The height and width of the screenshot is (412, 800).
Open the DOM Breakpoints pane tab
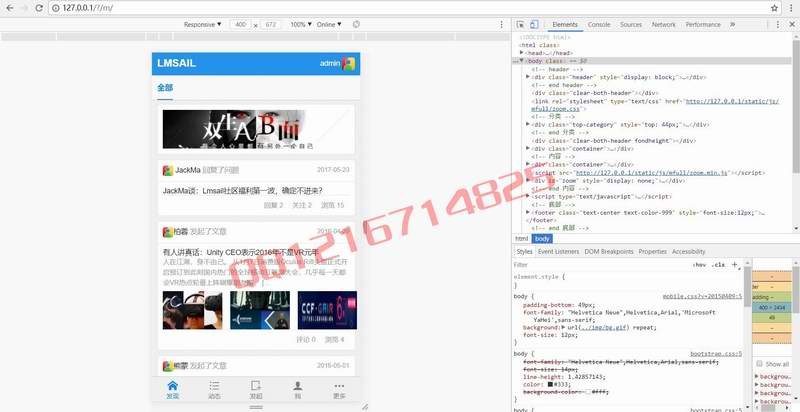608,251
